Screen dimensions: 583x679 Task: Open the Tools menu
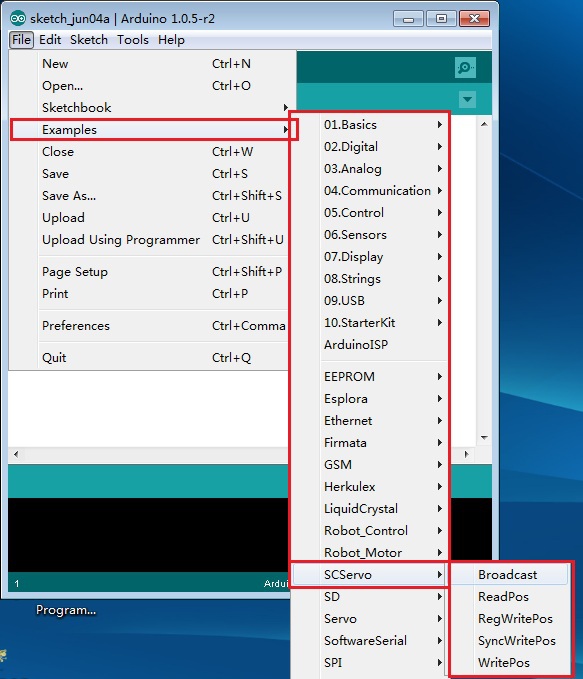[x=133, y=40]
